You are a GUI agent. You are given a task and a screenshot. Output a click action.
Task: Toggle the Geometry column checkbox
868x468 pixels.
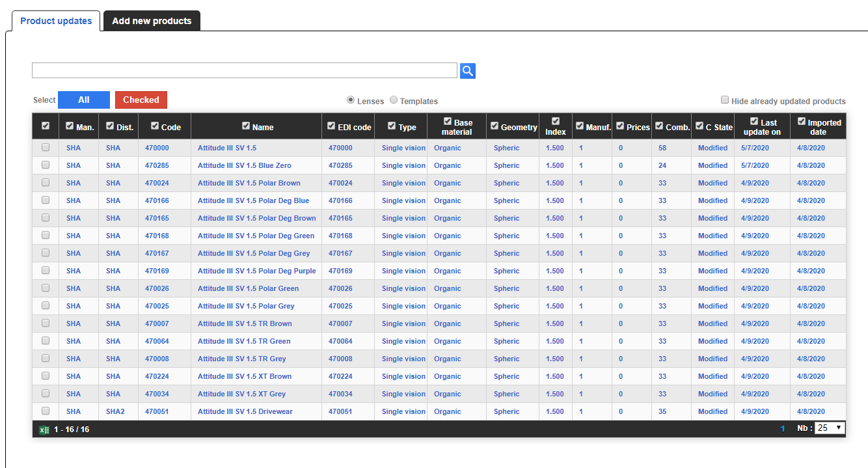(x=495, y=126)
